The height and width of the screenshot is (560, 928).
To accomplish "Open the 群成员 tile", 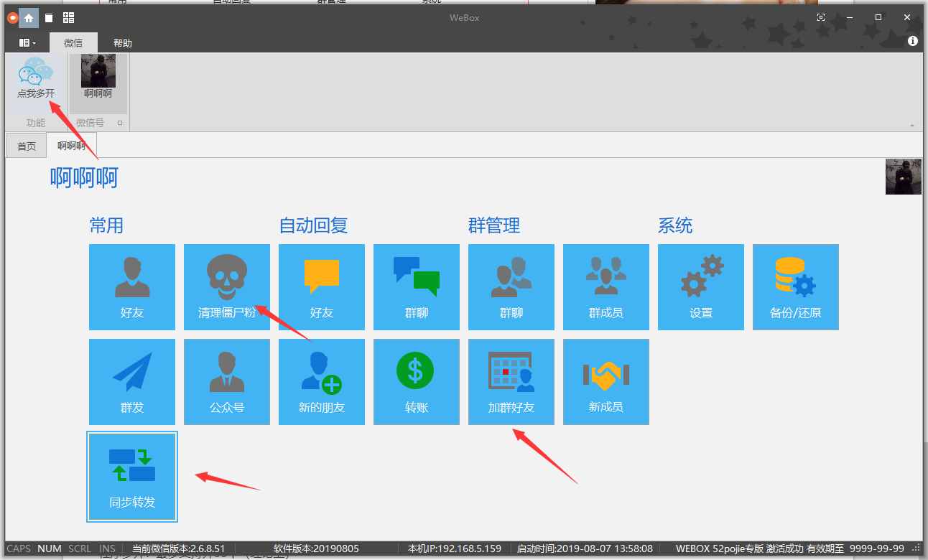I will [606, 287].
